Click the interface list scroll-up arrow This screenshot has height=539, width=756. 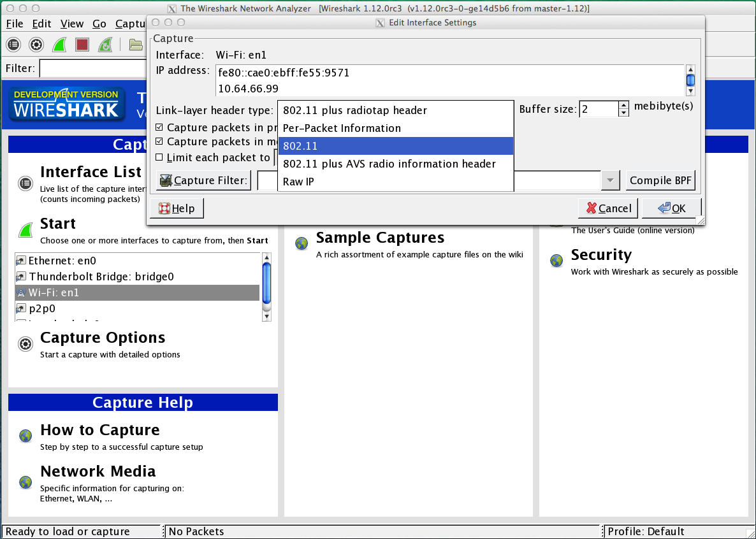tap(266, 257)
